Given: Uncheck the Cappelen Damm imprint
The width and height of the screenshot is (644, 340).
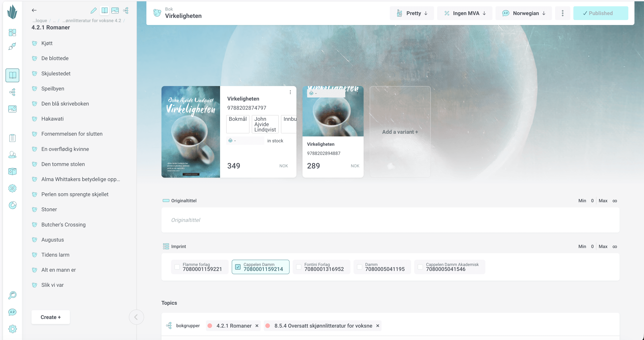Looking at the screenshot, I should tap(238, 267).
